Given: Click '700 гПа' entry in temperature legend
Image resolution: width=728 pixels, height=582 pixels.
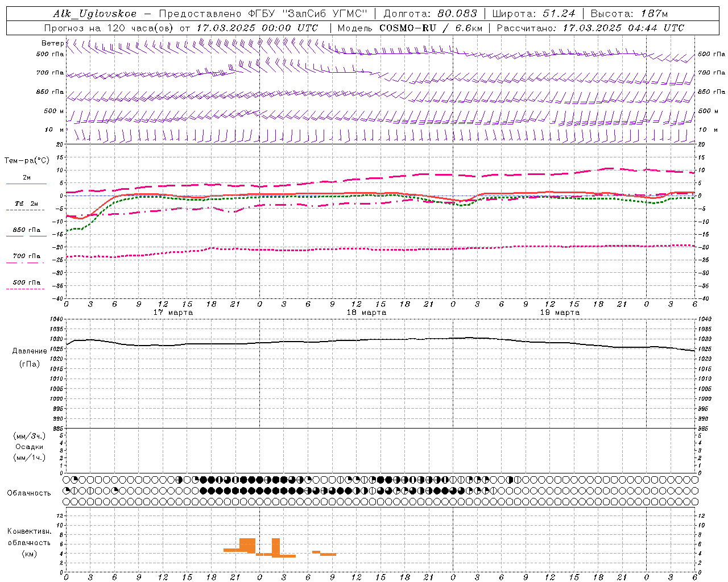Looking at the screenshot, I should tap(27, 256).
